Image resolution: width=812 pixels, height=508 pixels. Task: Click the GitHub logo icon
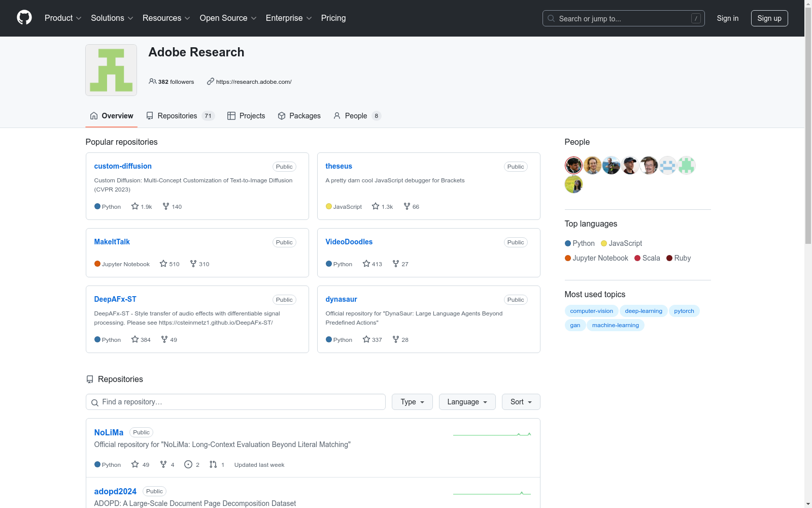24,18
